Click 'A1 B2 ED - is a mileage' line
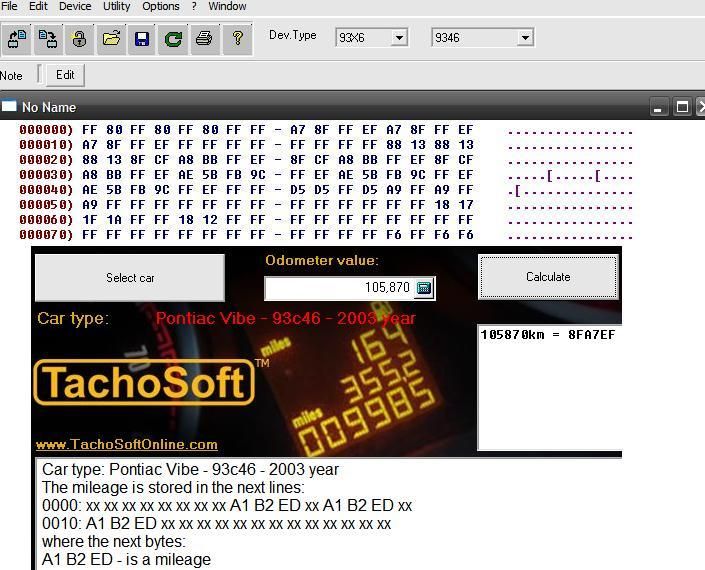Viewport: 705px width, 570px height. [126, 560]
